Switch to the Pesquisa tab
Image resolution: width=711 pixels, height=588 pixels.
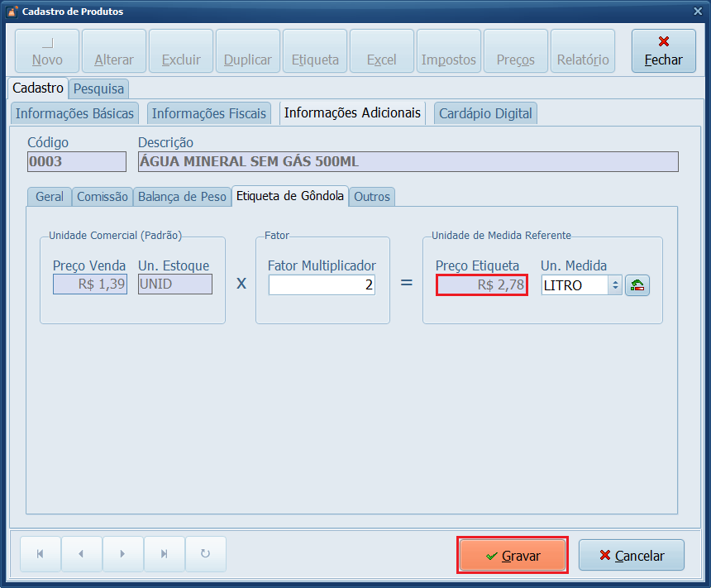click(98, 88)
